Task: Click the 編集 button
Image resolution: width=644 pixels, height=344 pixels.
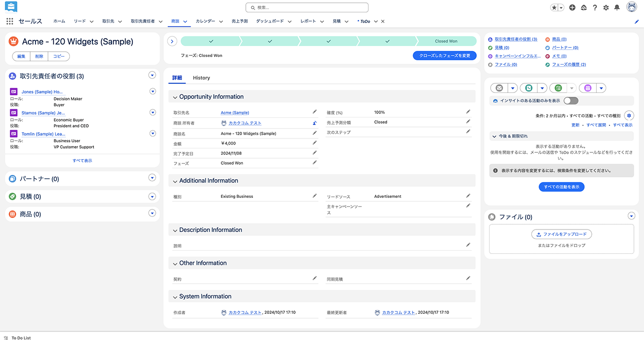Action: (21, 57)
